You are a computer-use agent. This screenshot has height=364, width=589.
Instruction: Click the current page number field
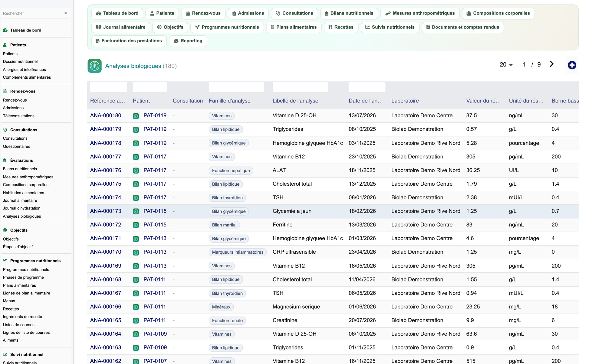tap(524, 65)
